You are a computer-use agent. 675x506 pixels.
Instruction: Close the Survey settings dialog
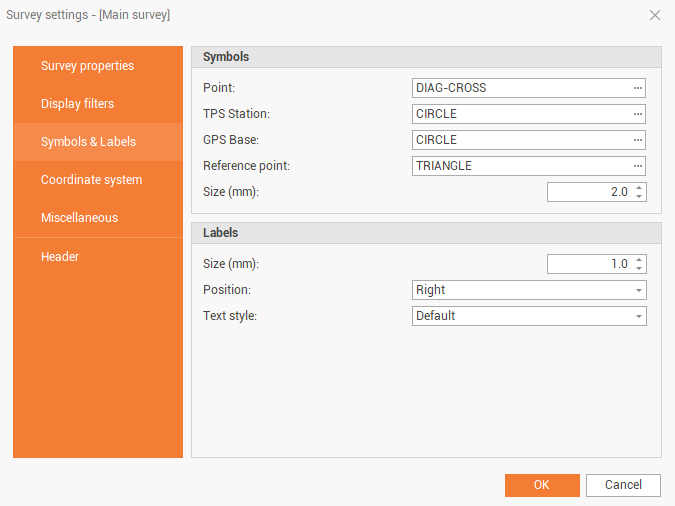(655, 15)
